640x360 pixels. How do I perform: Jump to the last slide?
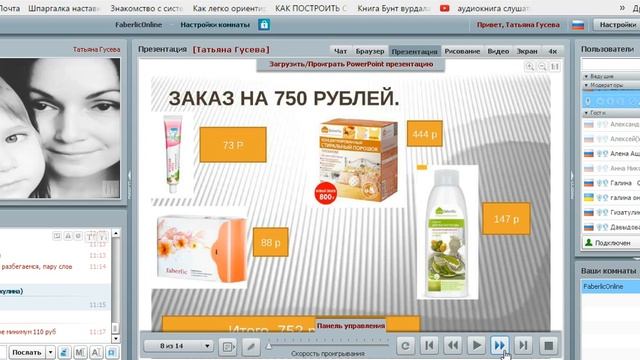(523, 346)
